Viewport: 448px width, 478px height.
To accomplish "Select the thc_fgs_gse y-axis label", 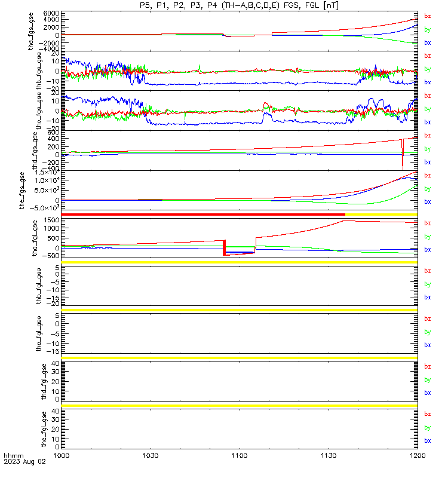I will [x=39, y=111].
